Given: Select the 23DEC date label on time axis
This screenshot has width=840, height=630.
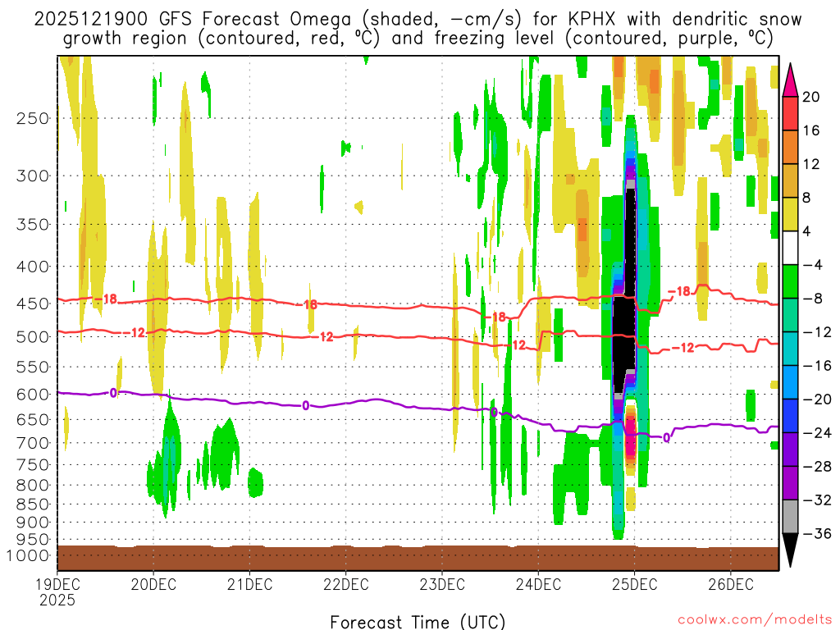Looking at the screenshot, I should click(442, 584).
